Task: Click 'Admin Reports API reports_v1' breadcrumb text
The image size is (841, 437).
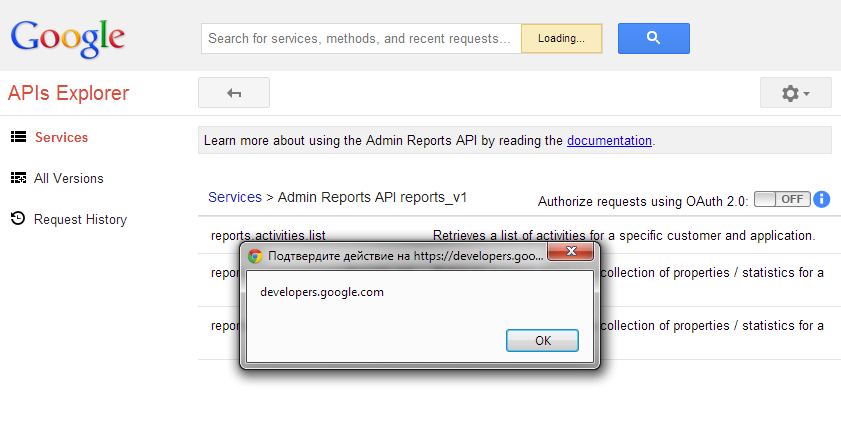Action: (372, 197)
